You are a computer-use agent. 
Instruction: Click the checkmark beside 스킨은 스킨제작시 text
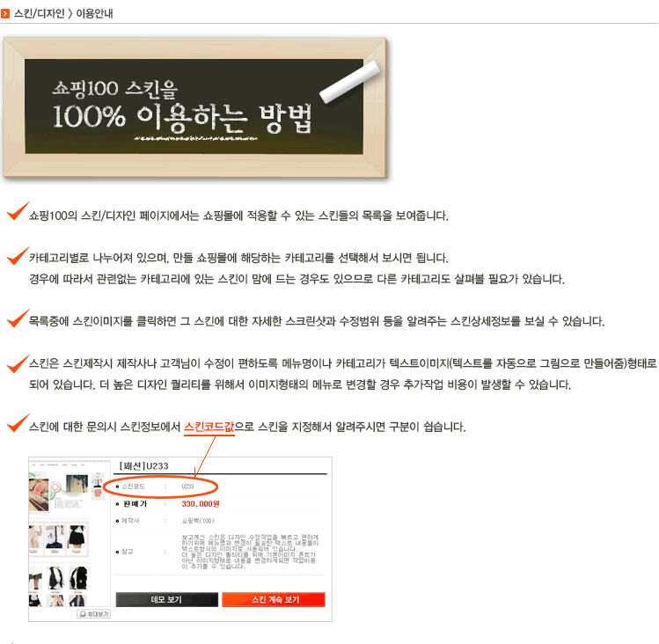pyautogui.click(x=18, y=363)
